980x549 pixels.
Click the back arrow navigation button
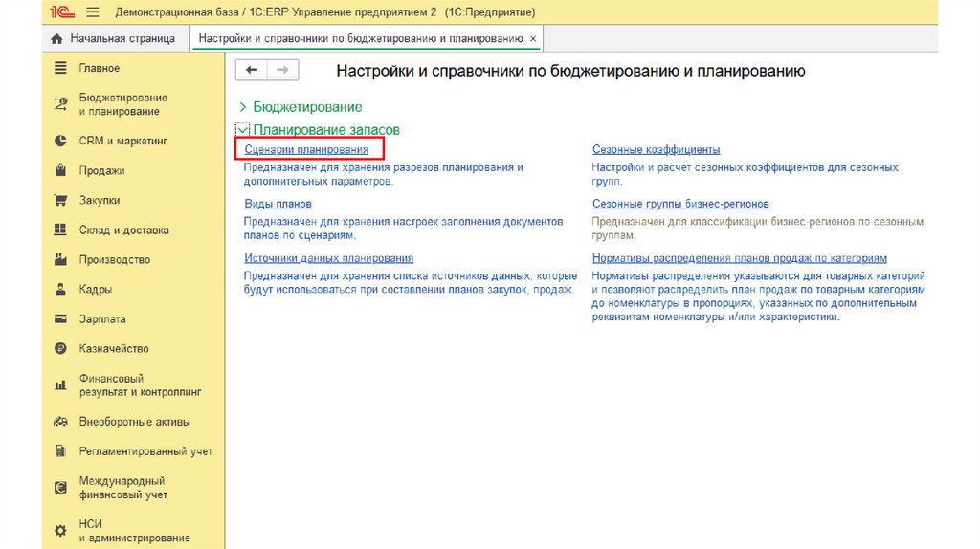pyautogui.click(x=252, y=70)
